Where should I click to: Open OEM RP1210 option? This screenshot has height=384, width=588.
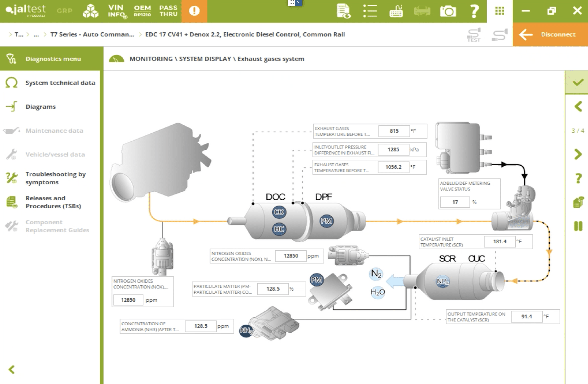142,11
